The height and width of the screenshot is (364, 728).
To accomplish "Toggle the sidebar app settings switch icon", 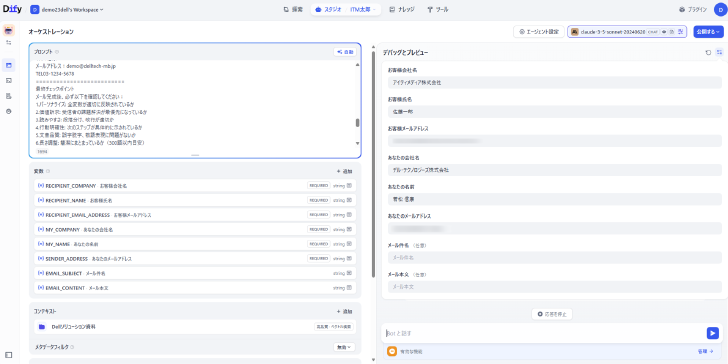I will pyautogui.click(x=9, y=43).
